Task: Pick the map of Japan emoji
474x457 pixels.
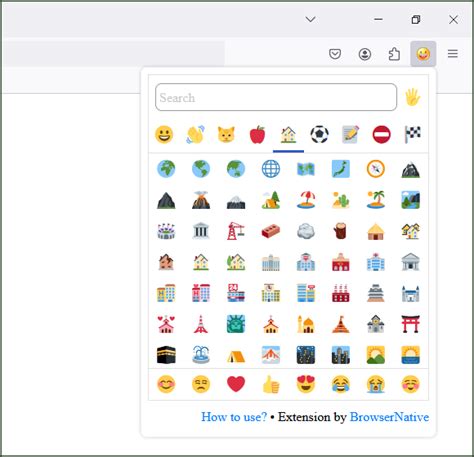Action: pos(341,169)
